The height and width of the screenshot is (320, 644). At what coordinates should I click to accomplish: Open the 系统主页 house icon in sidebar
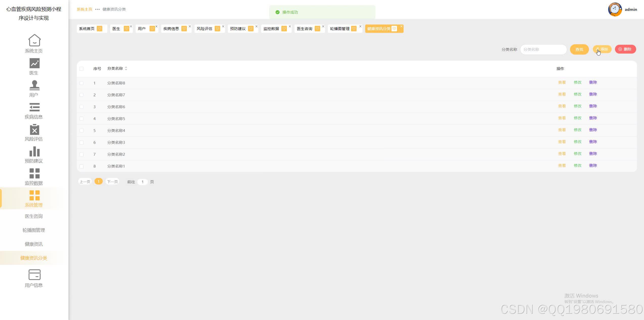point(34,40)
